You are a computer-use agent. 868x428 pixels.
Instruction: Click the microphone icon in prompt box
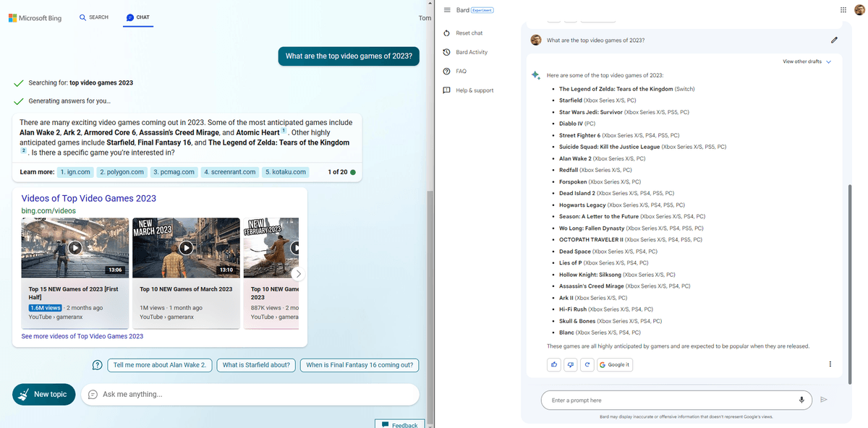801,400
